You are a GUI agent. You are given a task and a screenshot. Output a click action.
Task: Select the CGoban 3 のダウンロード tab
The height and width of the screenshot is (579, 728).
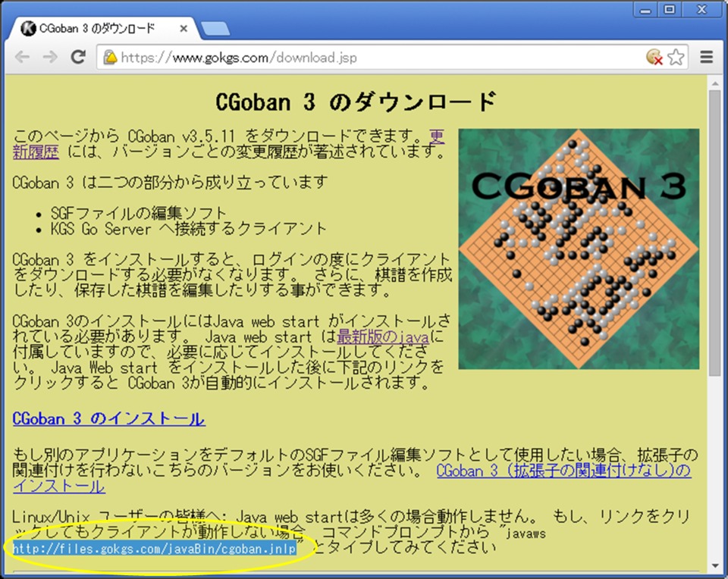[103, 29]
